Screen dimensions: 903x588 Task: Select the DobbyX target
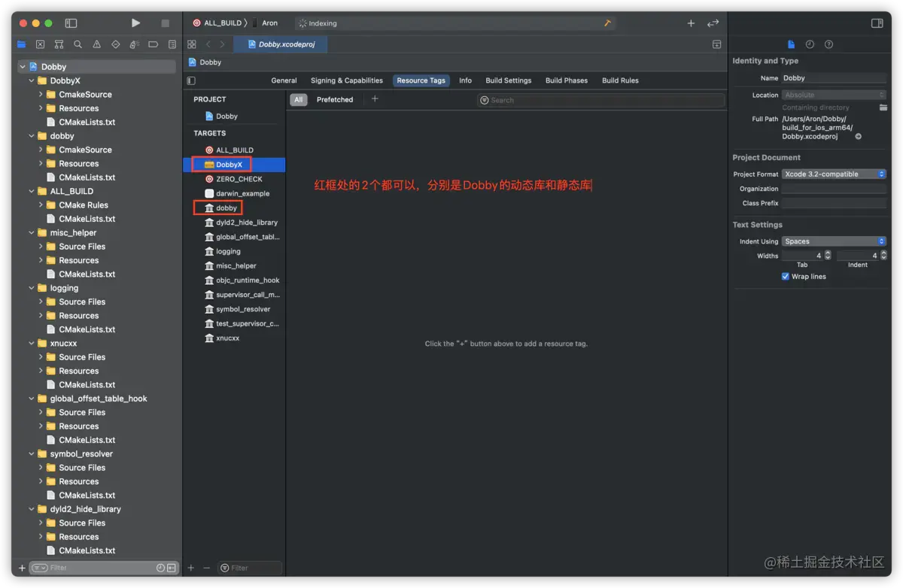tap(234, 164)
